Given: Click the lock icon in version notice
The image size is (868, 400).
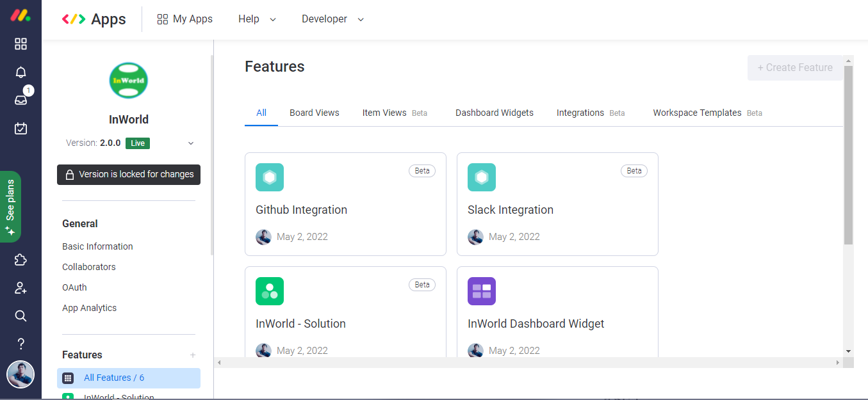Looking at the screenshot, I should [70, 175].
